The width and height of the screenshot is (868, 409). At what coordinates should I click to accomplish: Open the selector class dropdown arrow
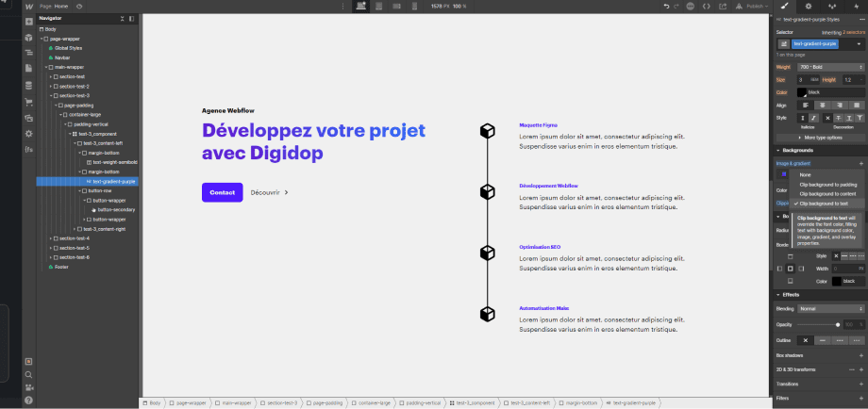[x=859, y=43]
